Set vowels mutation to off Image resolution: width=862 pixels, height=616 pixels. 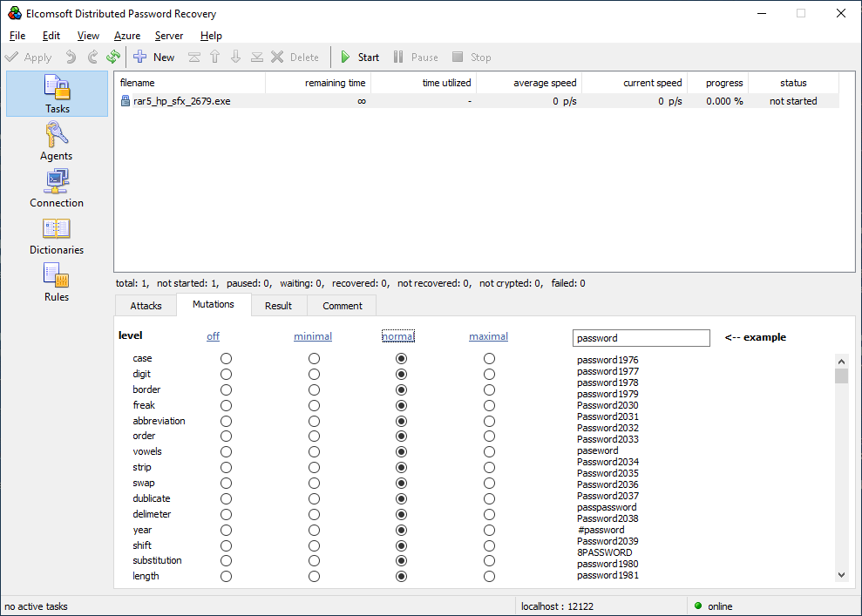[x=226, y=451]
